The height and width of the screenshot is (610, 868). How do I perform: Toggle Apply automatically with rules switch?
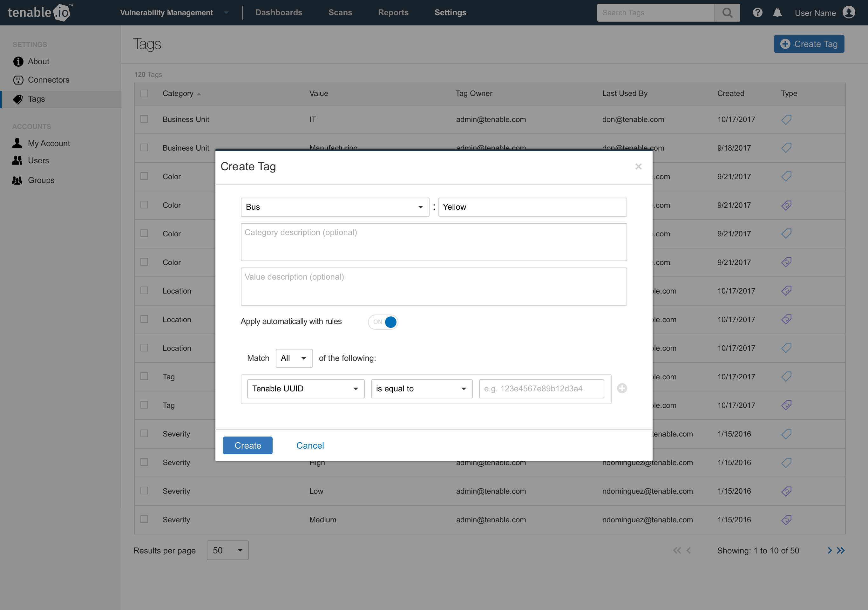pyautogui.click(x=383, y=322)
